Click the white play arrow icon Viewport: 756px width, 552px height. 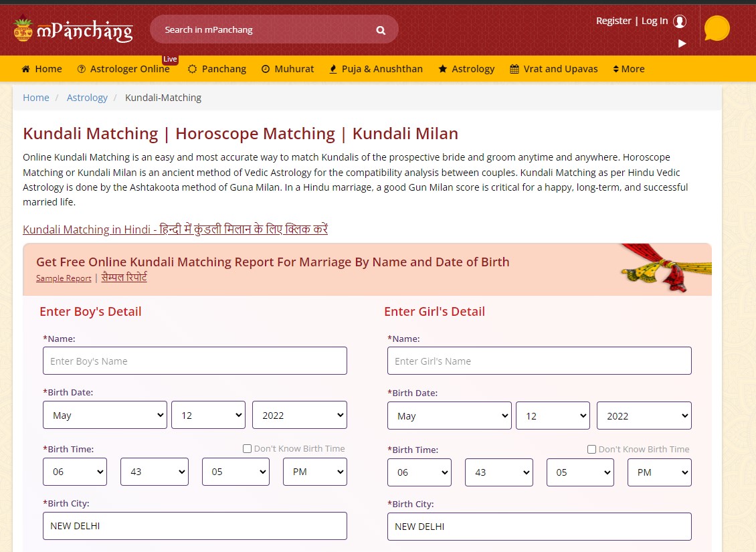(682, 43)
